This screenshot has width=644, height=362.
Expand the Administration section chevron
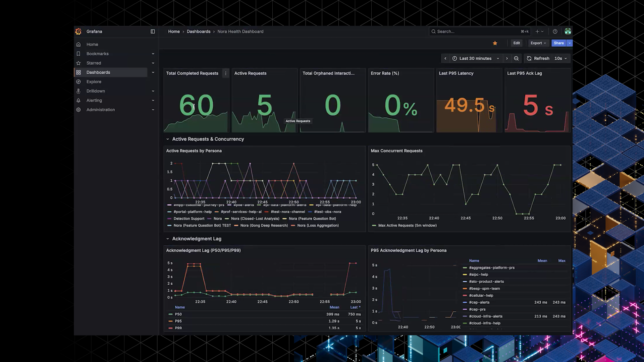[x=153, y=110]
